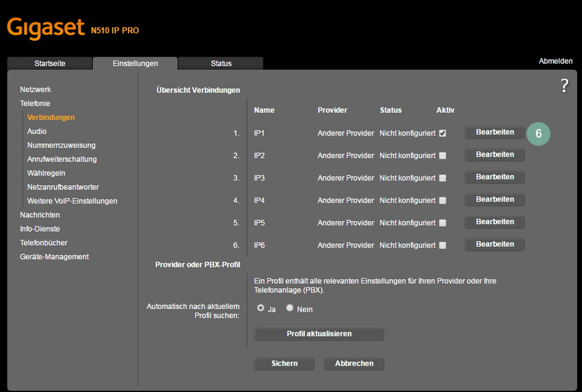Open the Einstellungen tab
This screenshot has width=582, height=392.
pos(135,64)
